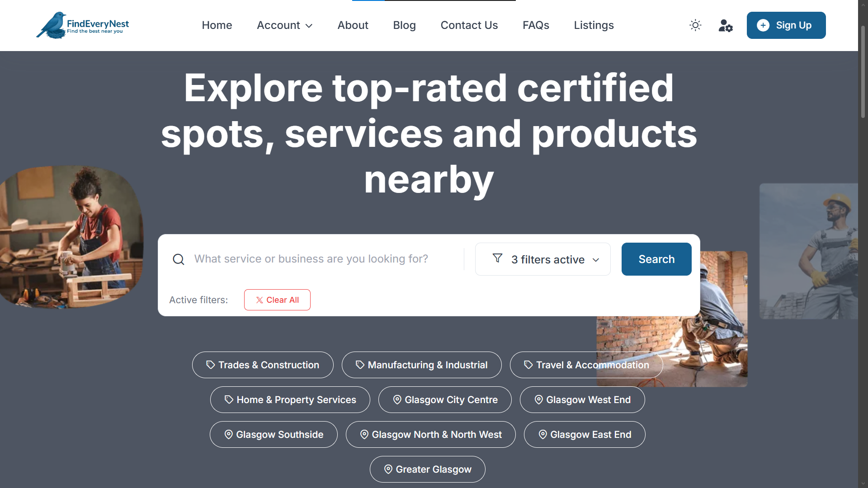Click the funnel filter icon
This screenshot has width=868, height=488.
(498, 258)
